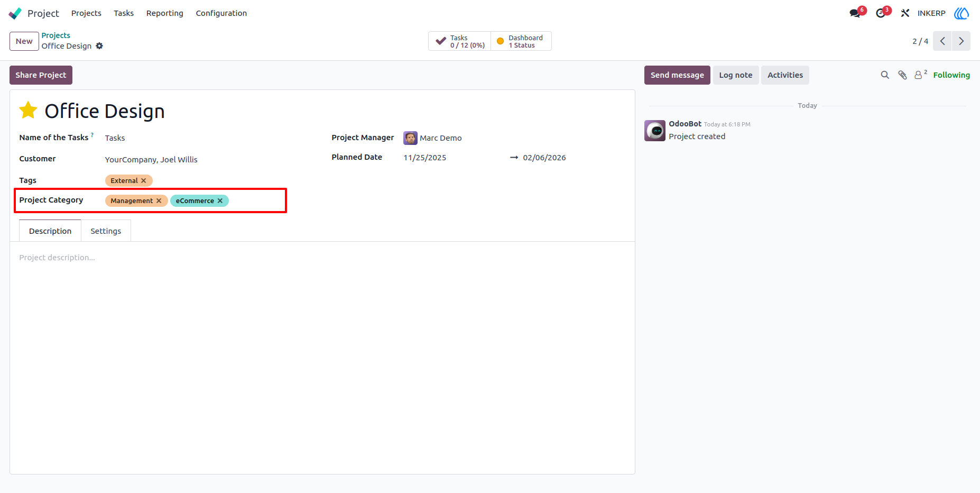The width and height of the screenshot is (980, 493).
Task: Click Send message button
Action: pos(677,75)
